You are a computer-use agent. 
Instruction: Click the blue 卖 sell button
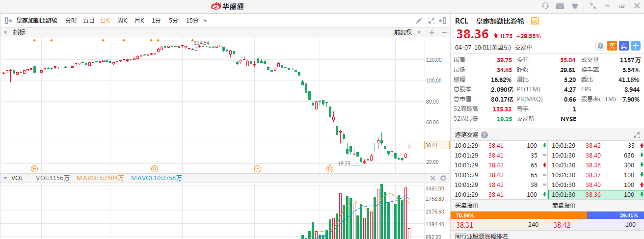coord(624,46)
